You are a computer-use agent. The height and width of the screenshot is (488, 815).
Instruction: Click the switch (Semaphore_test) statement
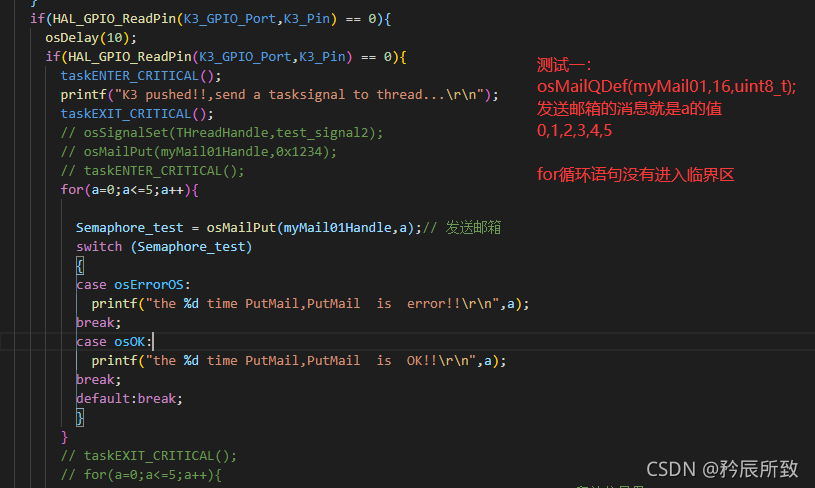[x=164, y=247]
